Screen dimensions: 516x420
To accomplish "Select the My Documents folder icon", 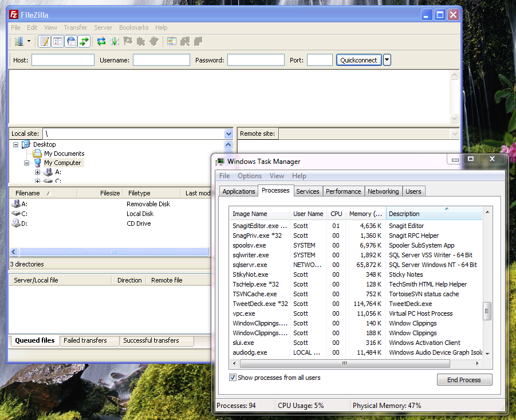I will (x=37, y=154).
